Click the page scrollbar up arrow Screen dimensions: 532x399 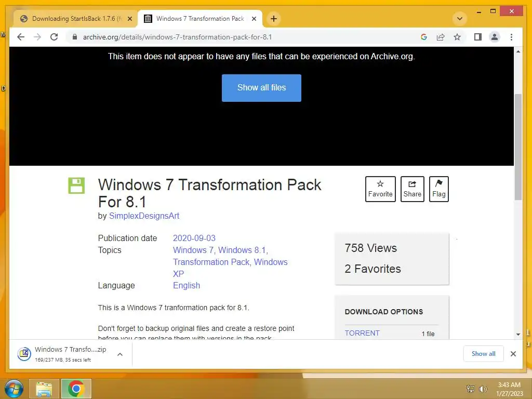pyautogui.click(x=518, y=51)
